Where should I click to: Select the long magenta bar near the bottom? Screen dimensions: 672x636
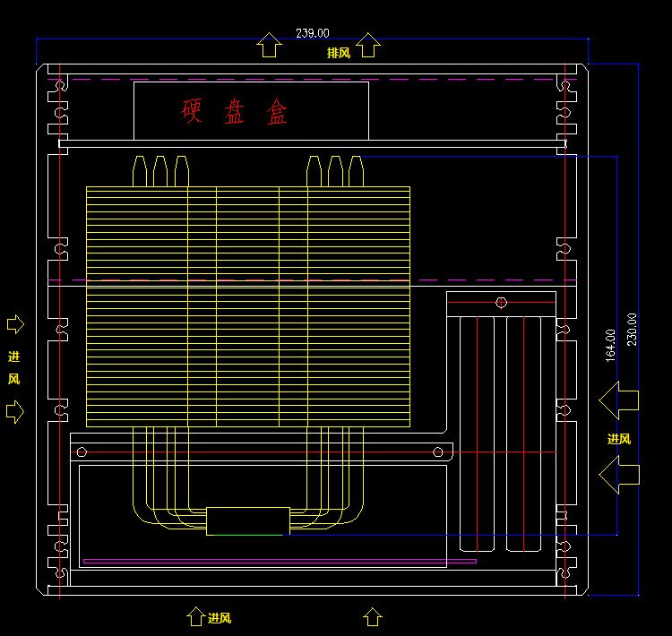[280, 561]
